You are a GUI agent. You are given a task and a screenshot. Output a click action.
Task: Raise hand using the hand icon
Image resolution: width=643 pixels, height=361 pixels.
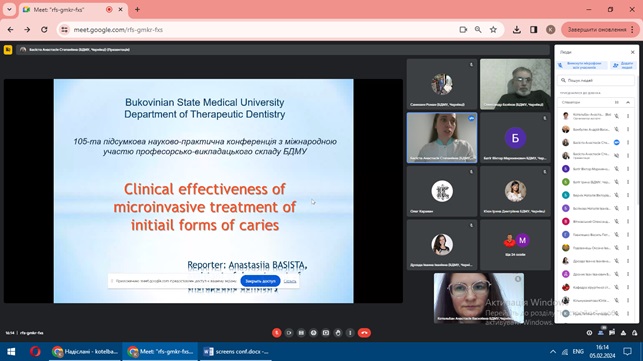(338, 333)
